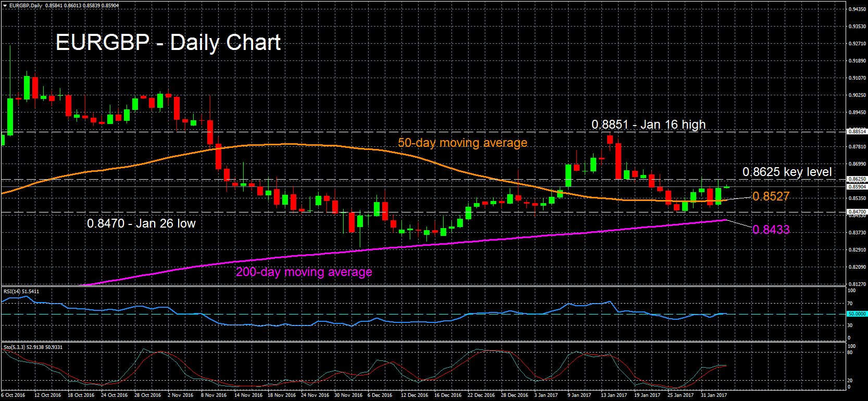Click the latest green candle at chart's right edge
The height and width of the screenshot is (401, 868).
tap(726, 187)
